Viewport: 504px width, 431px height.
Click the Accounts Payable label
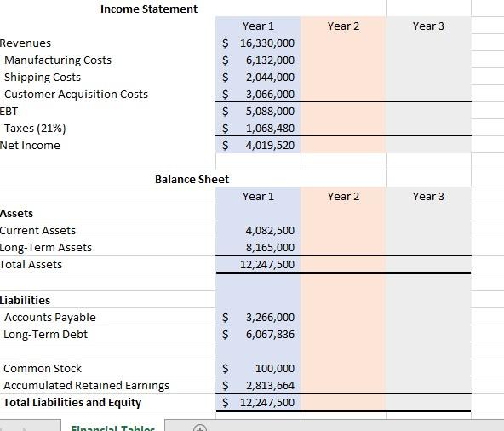[x=50, y=318]
